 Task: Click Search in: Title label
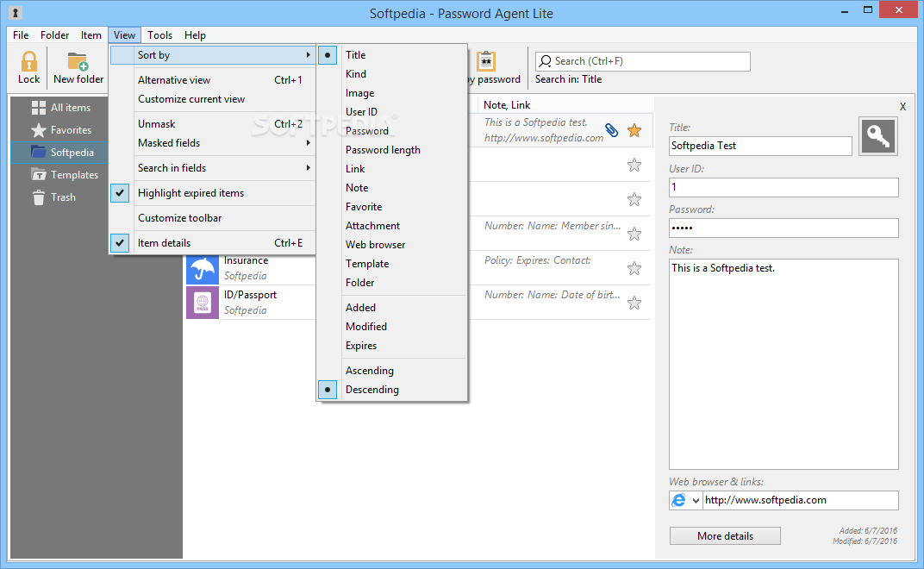[x=568, y=79]
